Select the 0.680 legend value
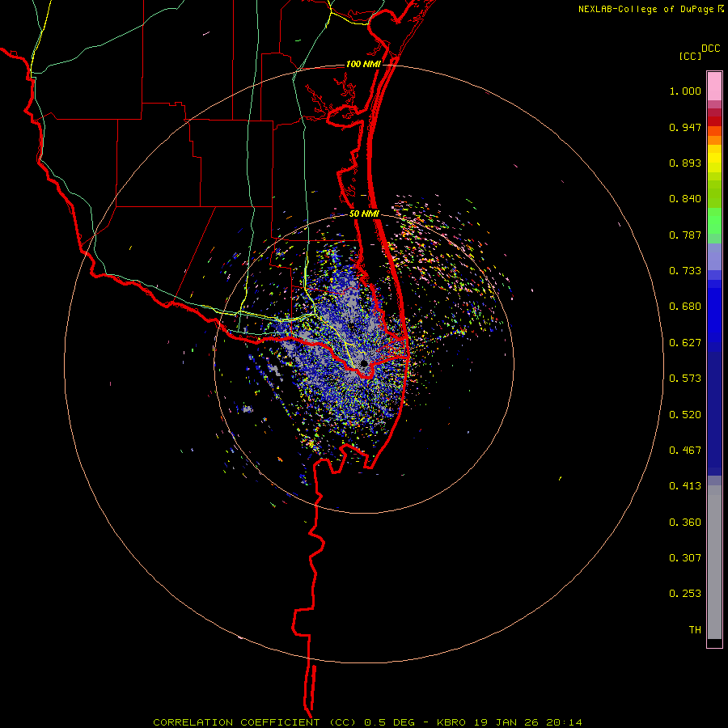 (685, 307)
